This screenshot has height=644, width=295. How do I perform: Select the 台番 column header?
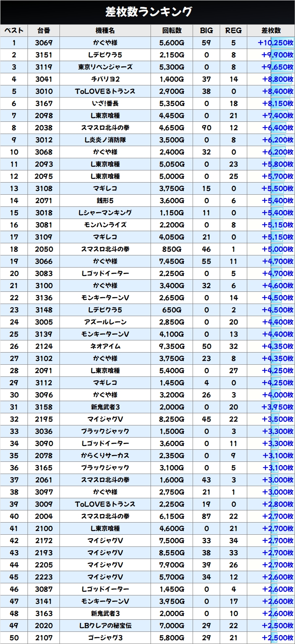44,31
